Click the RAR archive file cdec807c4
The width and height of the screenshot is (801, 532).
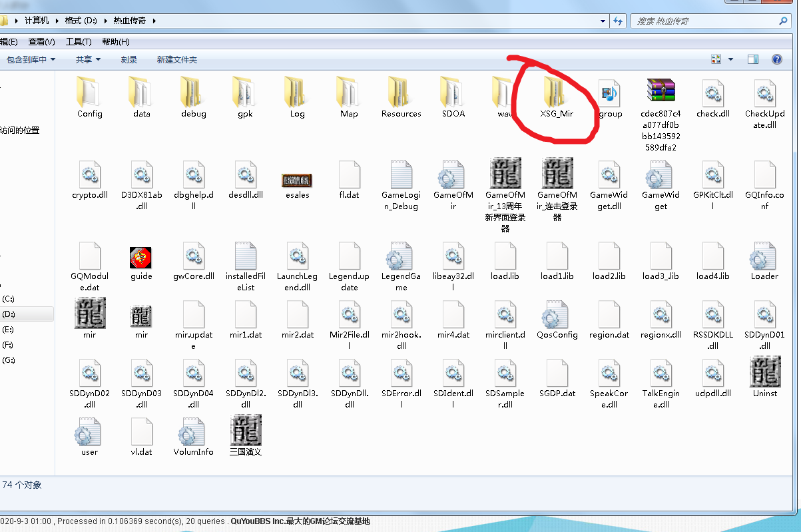point(661,93)
